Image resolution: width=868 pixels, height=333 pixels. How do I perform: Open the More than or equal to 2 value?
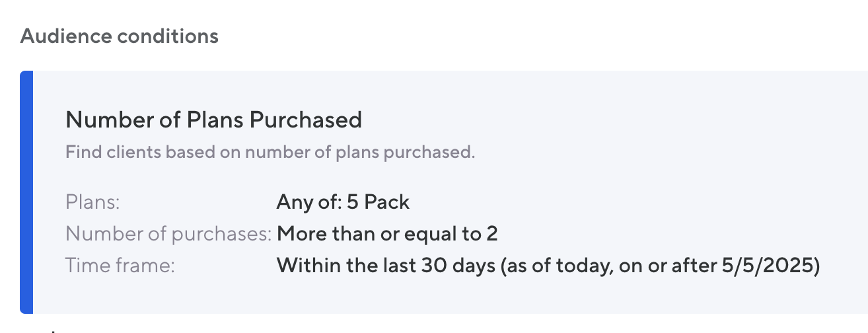pyautogui.click(x=387, y=233)
